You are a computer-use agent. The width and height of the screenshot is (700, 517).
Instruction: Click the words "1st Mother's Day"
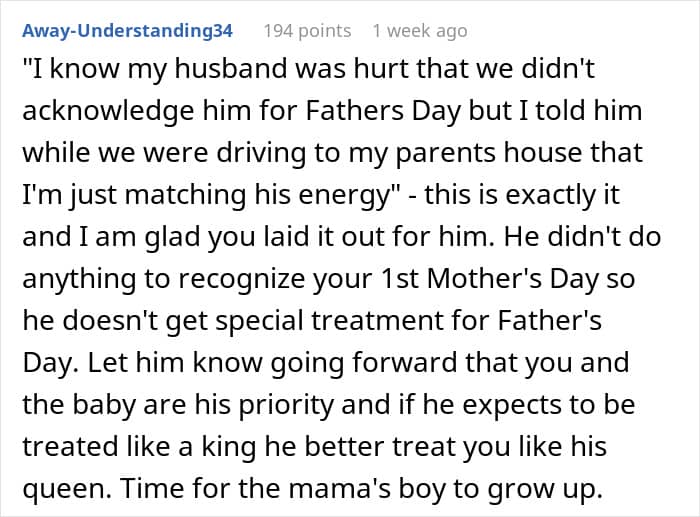489,279
